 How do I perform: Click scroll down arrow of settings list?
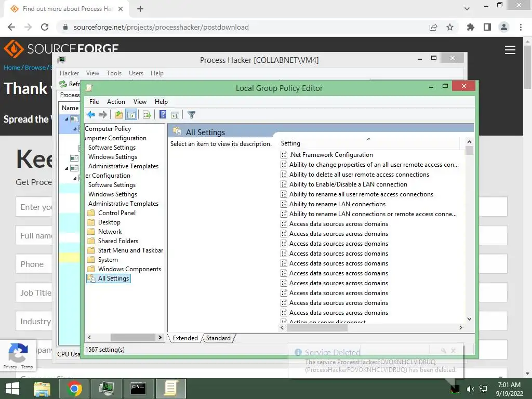pyautogui.click(x=469, y=318)
